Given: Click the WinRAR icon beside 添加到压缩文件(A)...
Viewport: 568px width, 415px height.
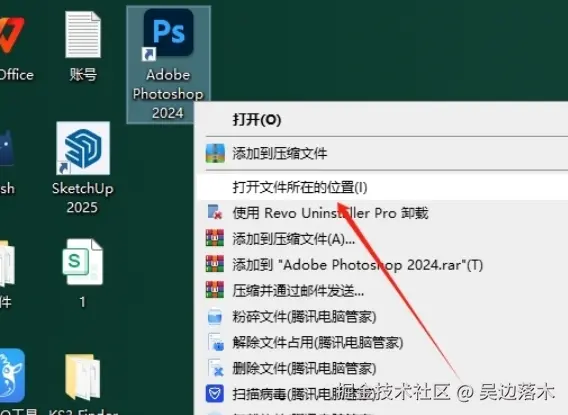Looking at the screenshot, I should [215, 238].
